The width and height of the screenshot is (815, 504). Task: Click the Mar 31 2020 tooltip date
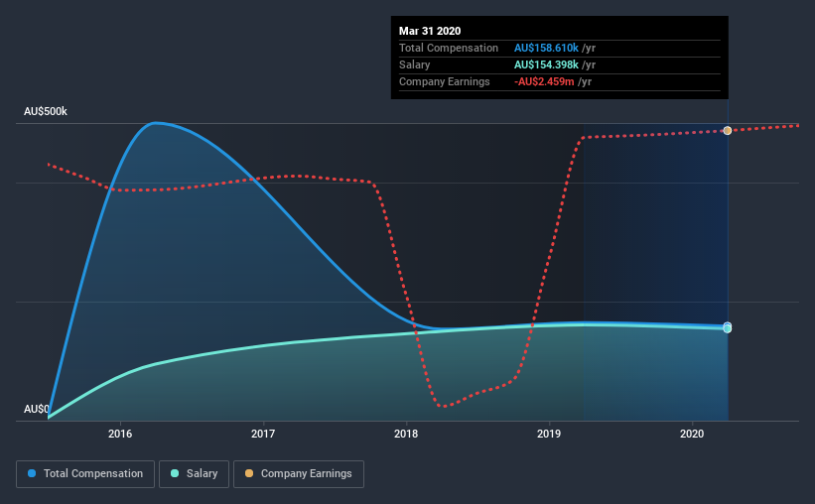click(430, 31)
